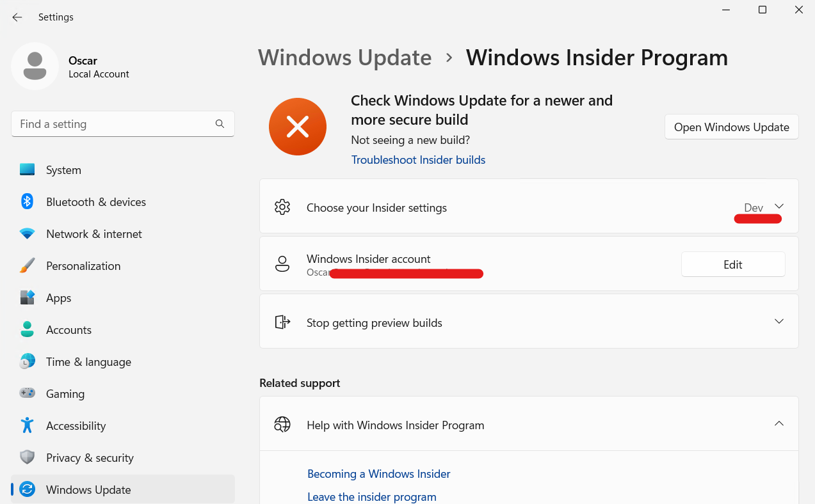
Task: Go back using the arrow icon
Action: 17,17
